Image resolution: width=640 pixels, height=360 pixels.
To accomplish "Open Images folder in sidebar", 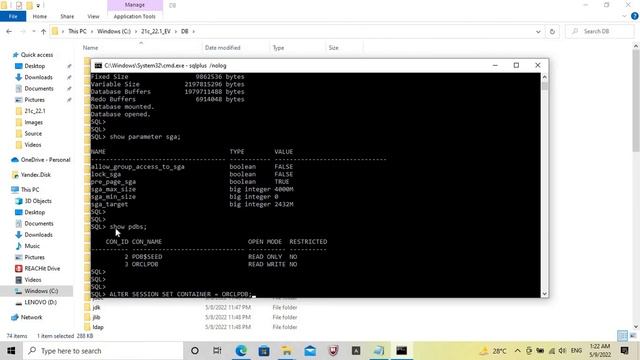I will click(33, 122).
